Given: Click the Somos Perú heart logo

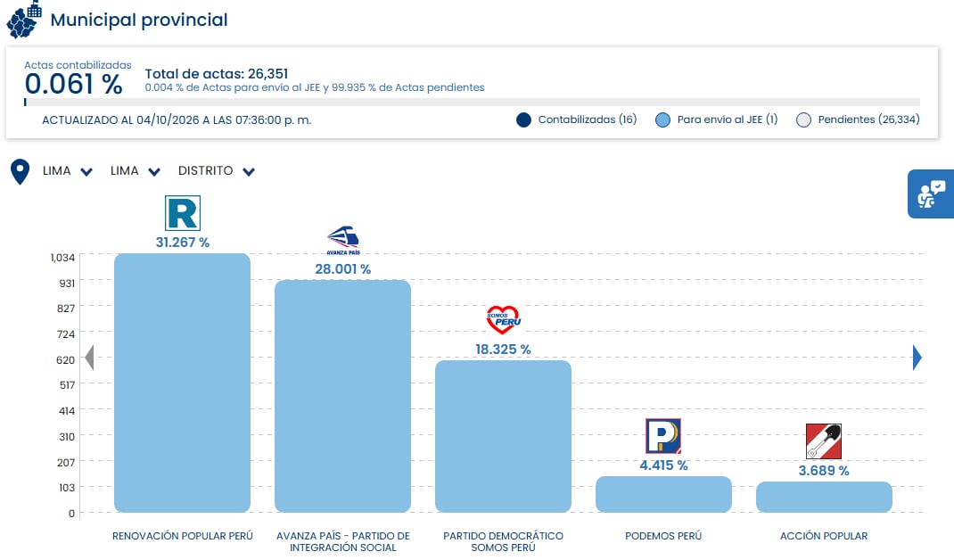Looking at the screenshot, I should point(503,320).
